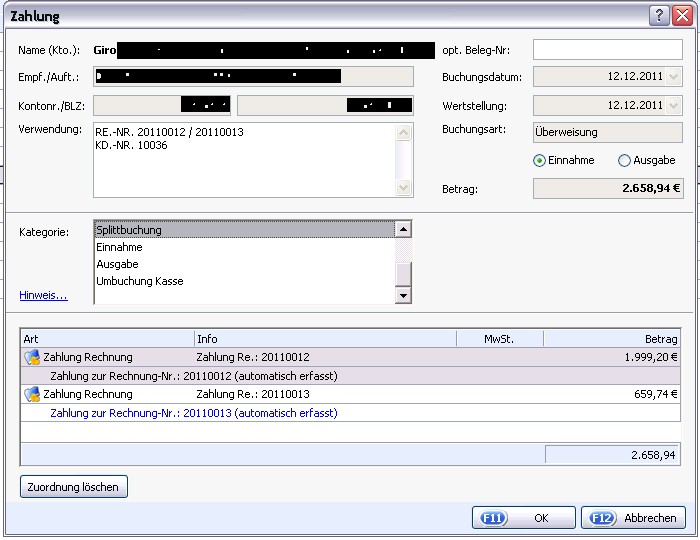Open the Wertstellung date dropdown
This screenshot has width=700, height=540.
(x=673, y=106)
